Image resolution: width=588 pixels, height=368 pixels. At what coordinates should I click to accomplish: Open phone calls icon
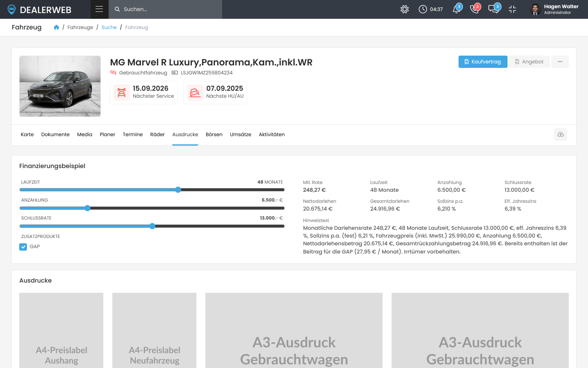click(x=475, y=9)
